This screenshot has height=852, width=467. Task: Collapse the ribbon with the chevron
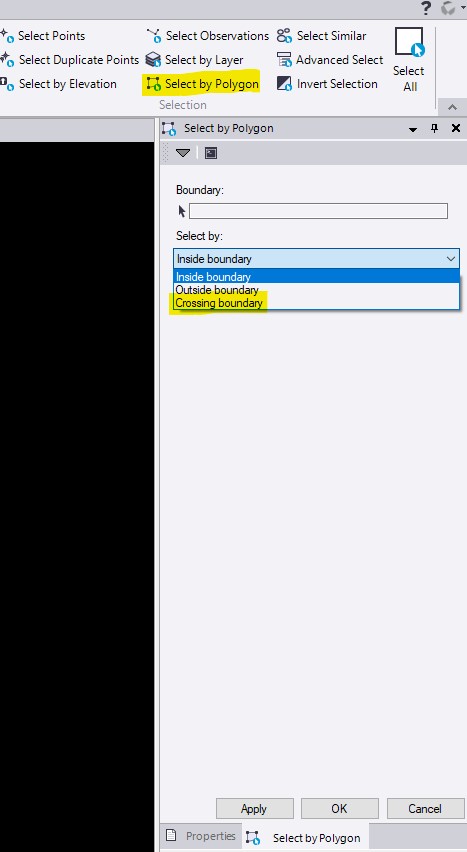(452, 107)
